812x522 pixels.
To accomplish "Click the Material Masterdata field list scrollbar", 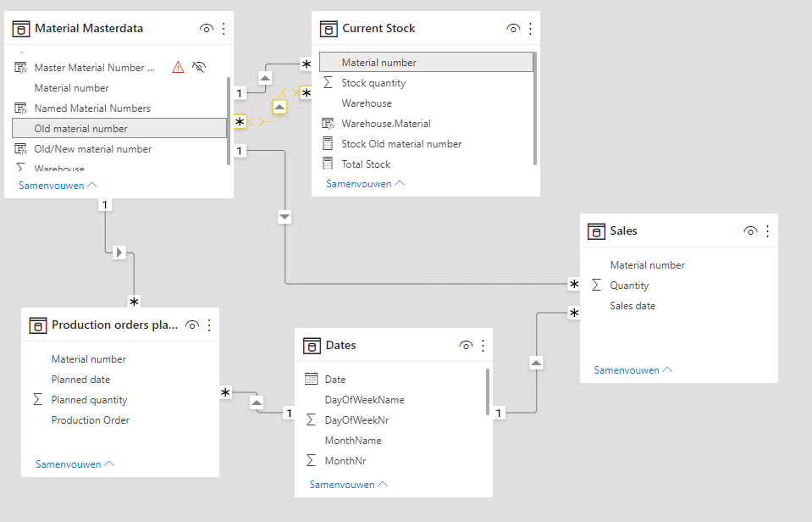I will (x=229, y=121).
